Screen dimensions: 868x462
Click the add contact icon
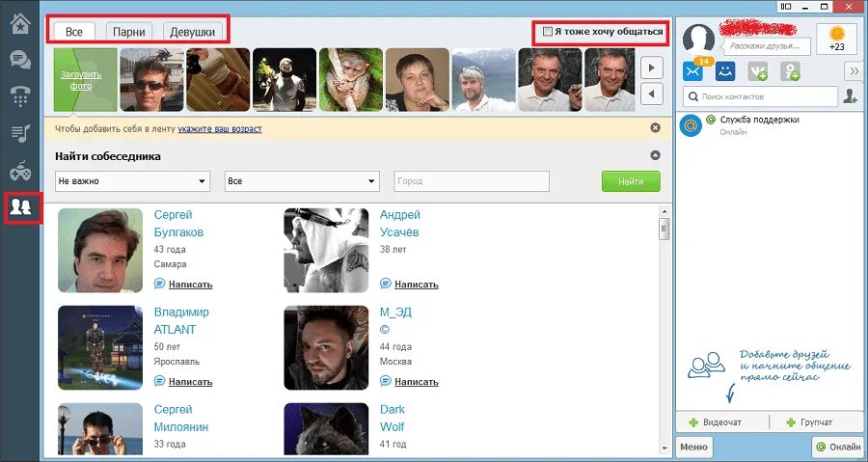click(x=850, y=96)
